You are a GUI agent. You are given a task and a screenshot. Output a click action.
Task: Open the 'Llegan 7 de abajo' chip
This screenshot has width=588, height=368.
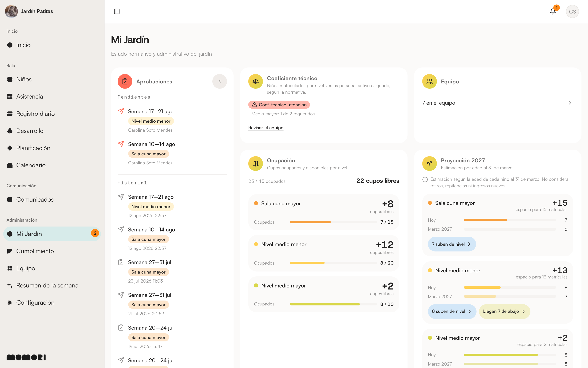click(504, 312)
